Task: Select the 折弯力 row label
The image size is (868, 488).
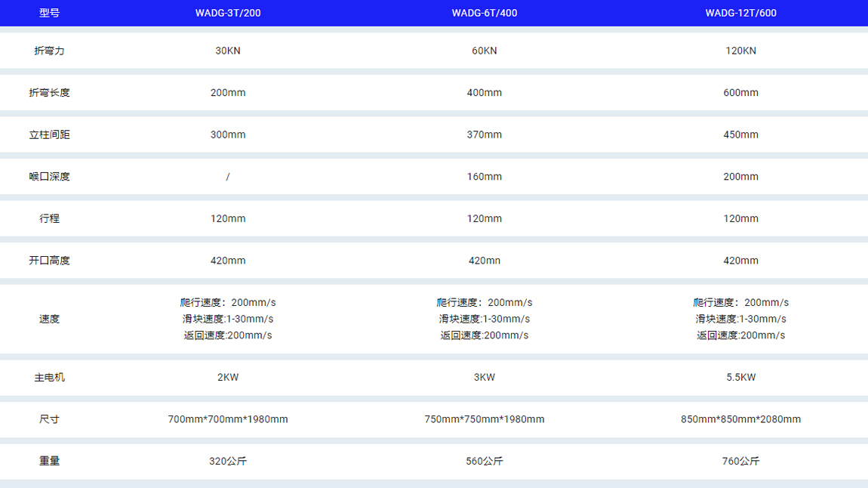Action: point(49,51)
